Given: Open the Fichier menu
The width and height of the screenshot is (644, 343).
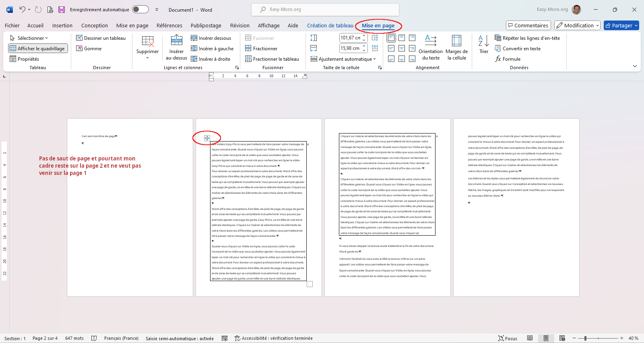Looking at the screenshot, I should [x=12, y=25].
